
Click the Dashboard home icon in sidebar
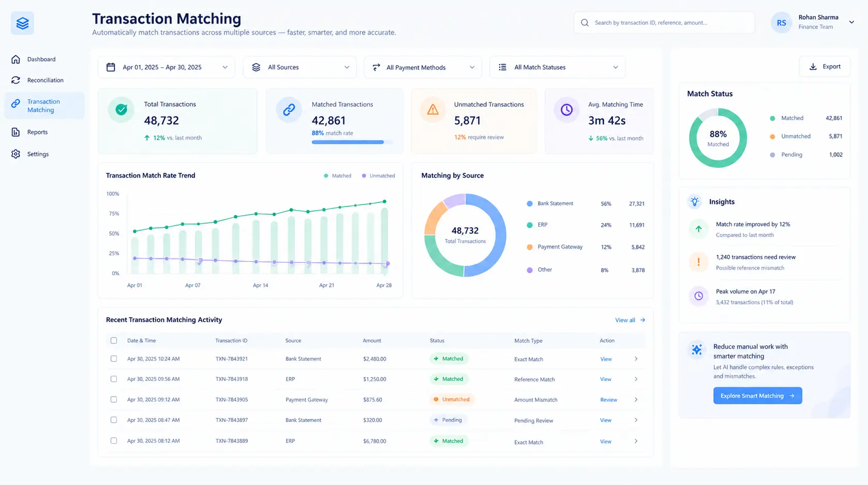[16, 59]
